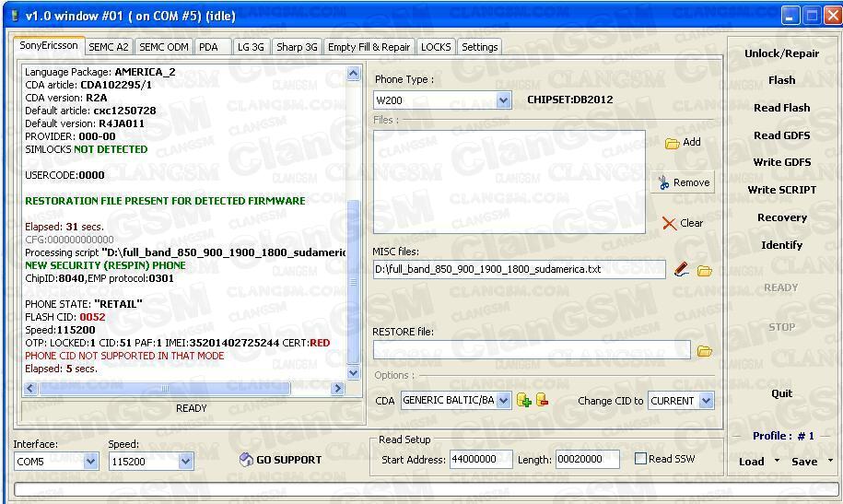The width and height of the screenshot is (843, 504).
Task: Open the RESTORE file browse folder icon
Action: [x=704, y=351]
